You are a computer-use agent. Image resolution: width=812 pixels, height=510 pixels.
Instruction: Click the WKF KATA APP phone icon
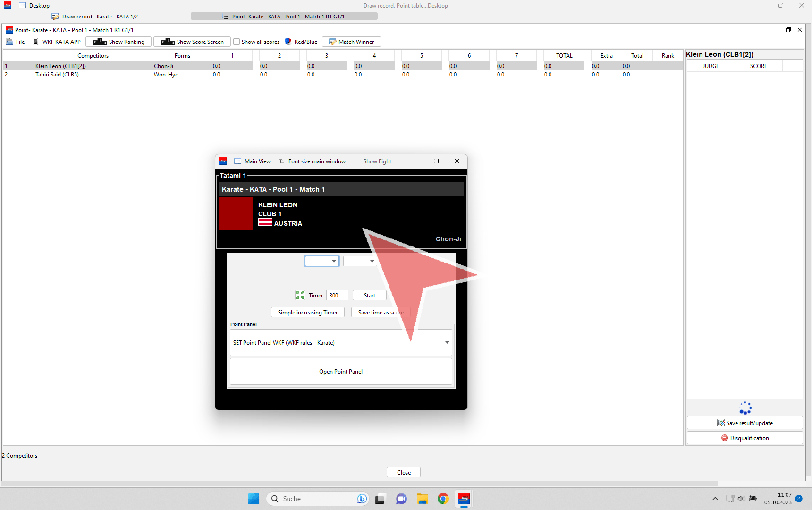pyautogui.click(x=36, y=42)
